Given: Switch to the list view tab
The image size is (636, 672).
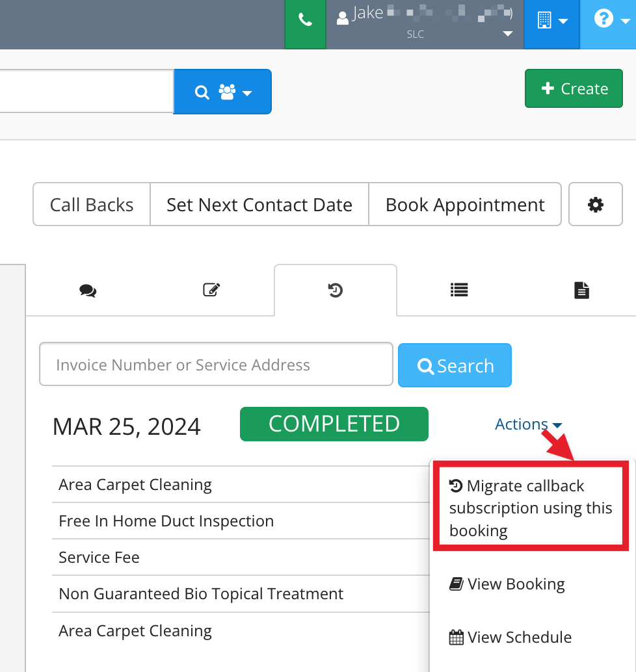Looking at the screenshot, I should (x=459, y=290).
